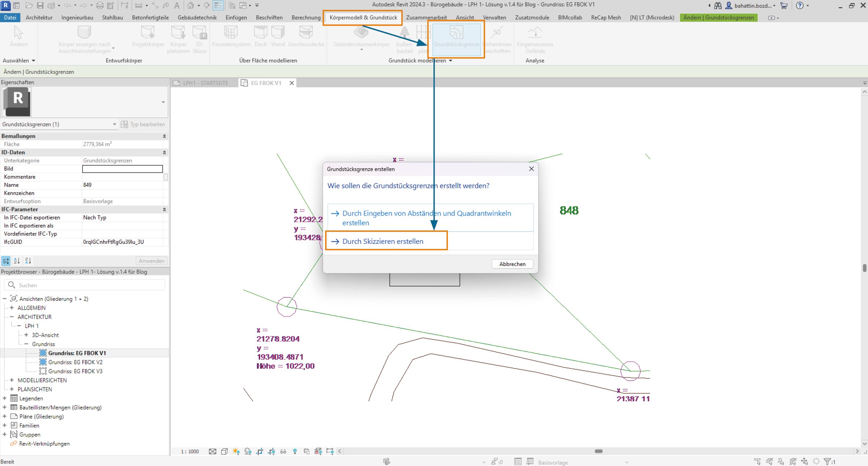Close the EG FBOK V1 view tab
Viewport: 868px width, 466px height.
point(292,83)
